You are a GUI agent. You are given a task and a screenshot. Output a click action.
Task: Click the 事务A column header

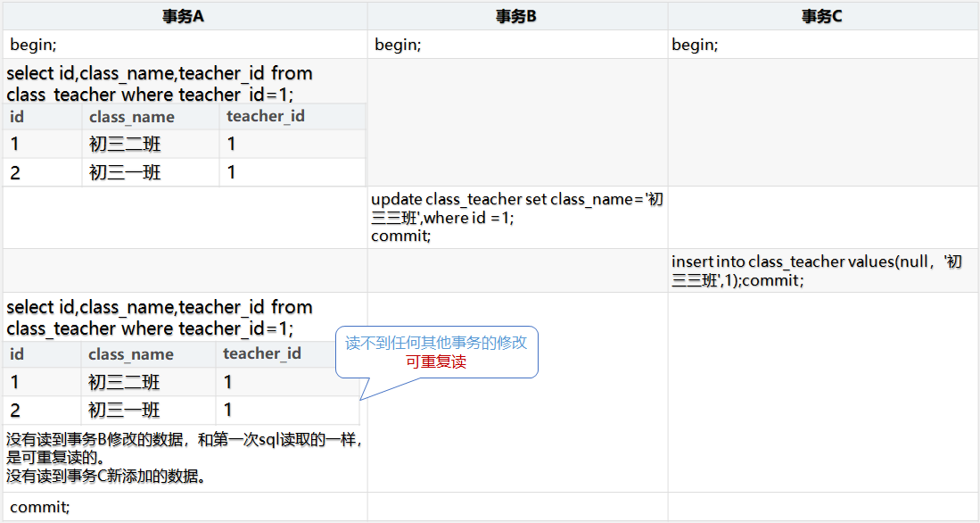[184, 16]
